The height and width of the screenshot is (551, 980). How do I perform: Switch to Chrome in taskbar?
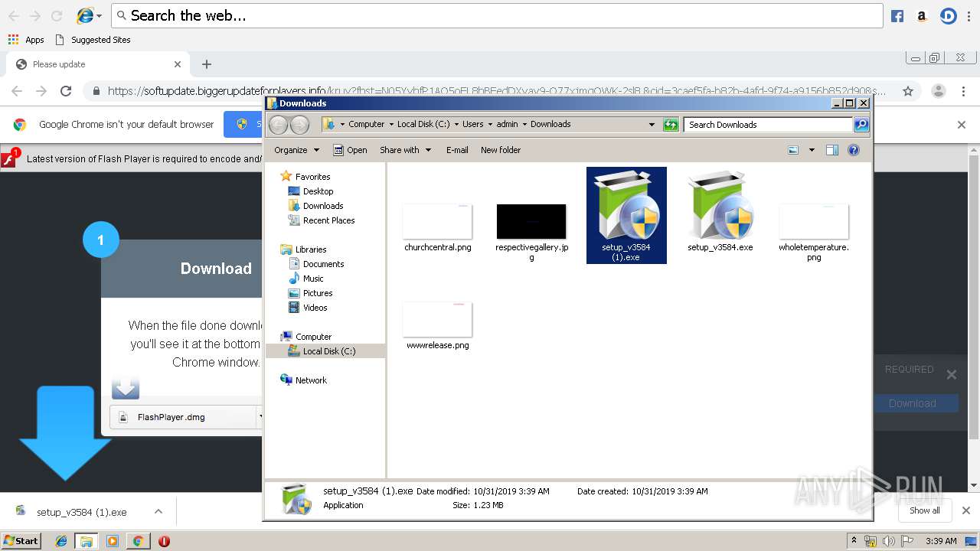click(x=138, y=541)
